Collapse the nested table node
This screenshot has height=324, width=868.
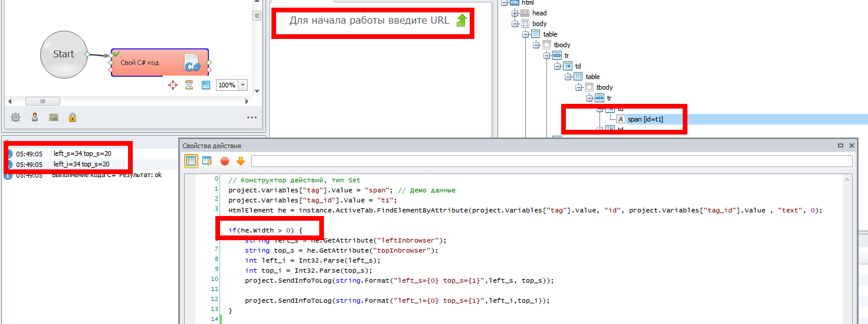coord(568,77)
